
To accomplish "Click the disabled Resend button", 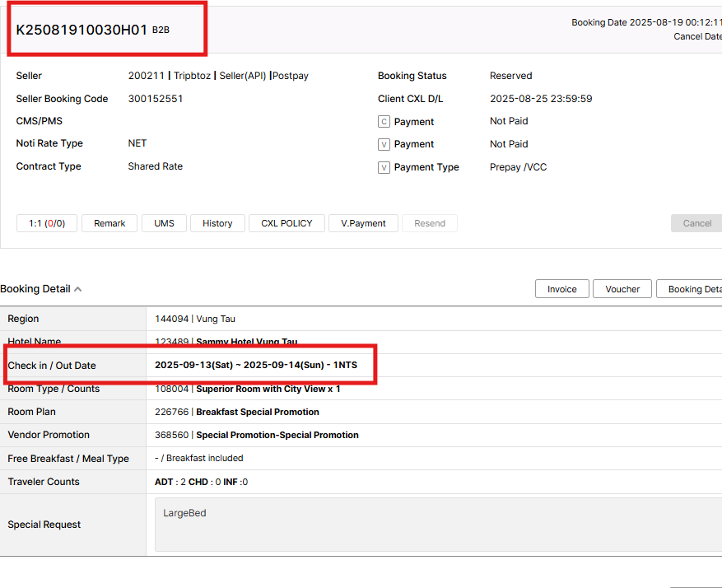I will (430, 223).
